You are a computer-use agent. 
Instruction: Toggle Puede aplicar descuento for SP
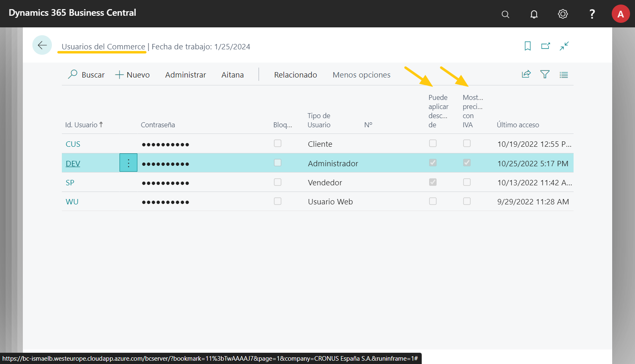(x=433, y=182)
